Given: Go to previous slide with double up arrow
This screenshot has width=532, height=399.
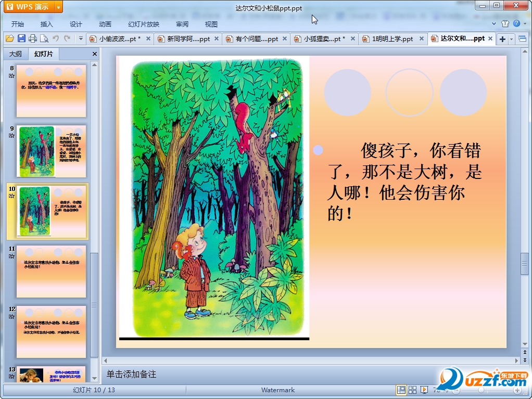Looking at the screenshot, I should [525, 352].
